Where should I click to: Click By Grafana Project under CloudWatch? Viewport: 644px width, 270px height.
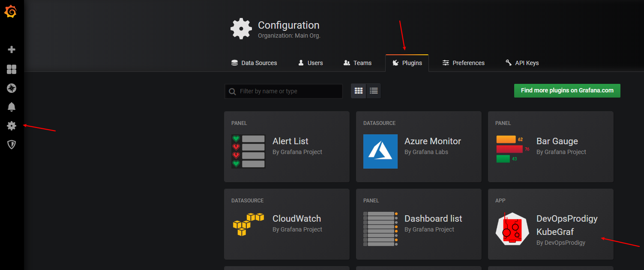[x=297, y=229]
